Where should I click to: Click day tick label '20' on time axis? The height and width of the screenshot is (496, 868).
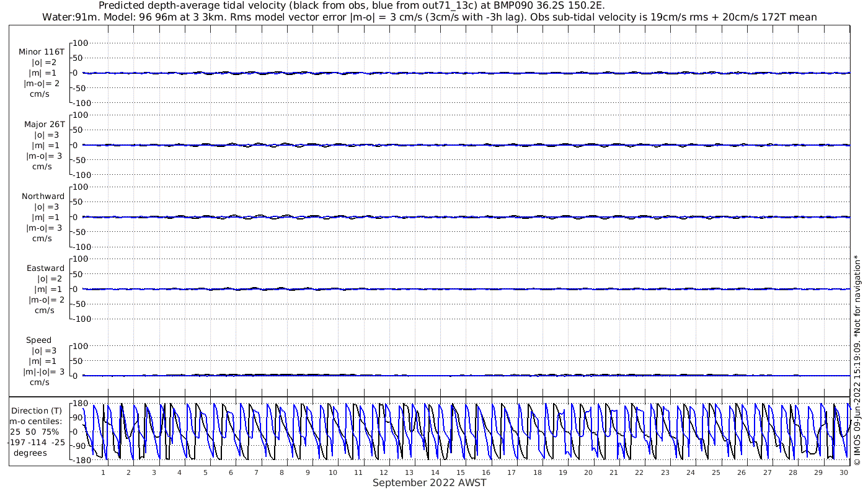(588, 472)
